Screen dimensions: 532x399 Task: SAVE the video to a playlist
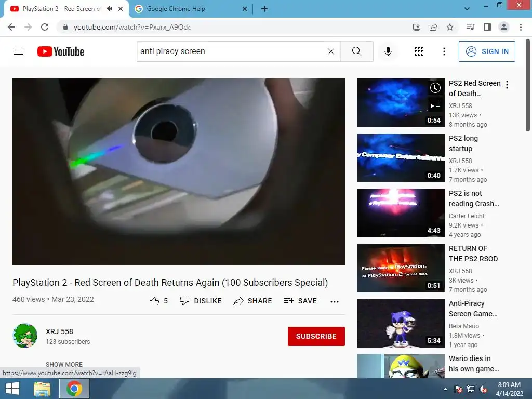300,301
